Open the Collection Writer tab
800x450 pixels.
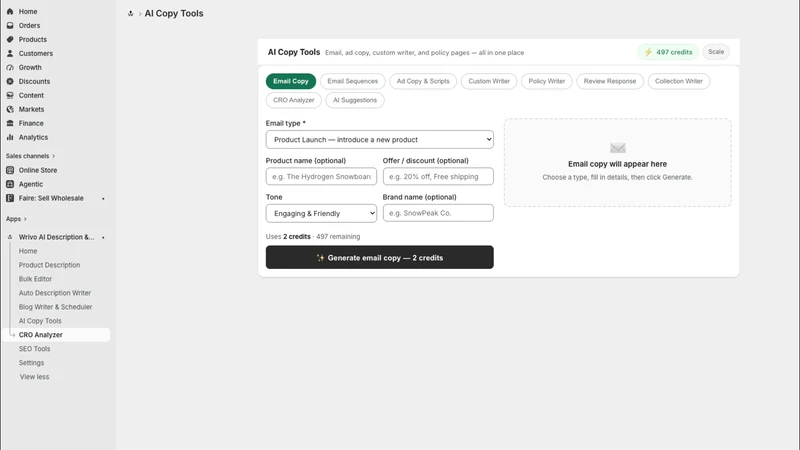tap(679, 81)
